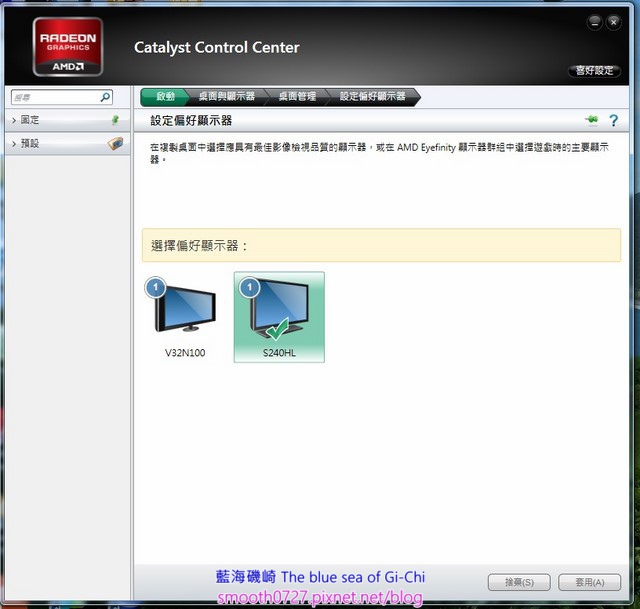Minimize the Catalyst Control Center window
This screenshot has width=640, height=609.
tap(595, 22)
